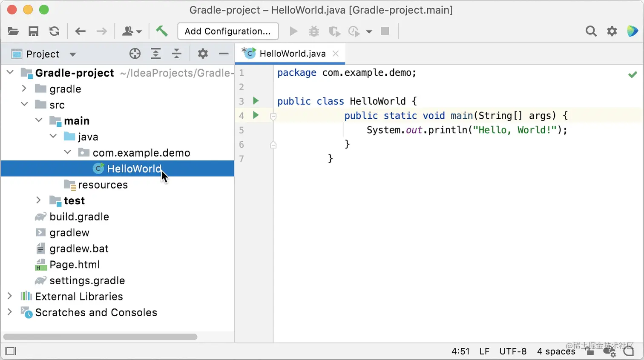Click the Project tree horizontal scrollbar
The image size is (644, 360).
(100, 337)
